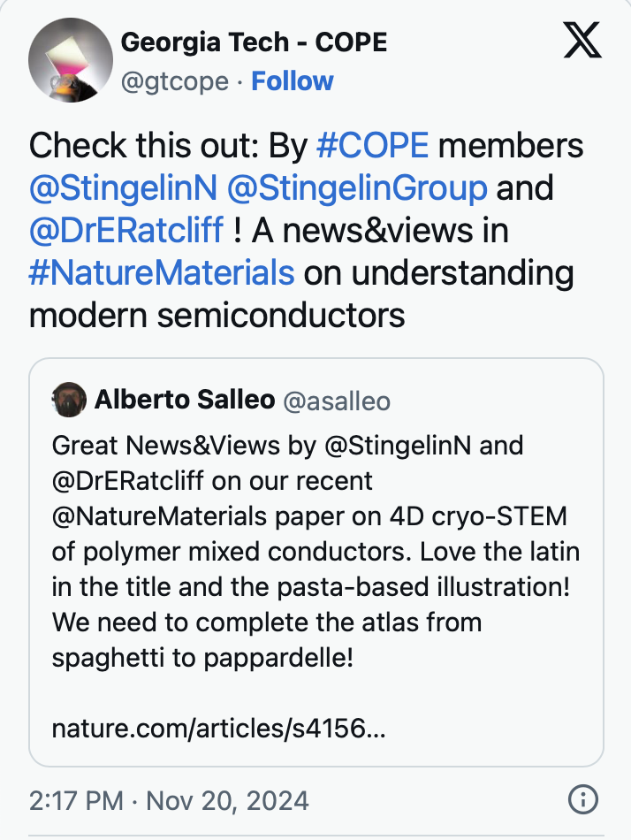631x840 pixels.
Task: Open the @asalleo handle in quoted tweet
Action: pos(336,401)
